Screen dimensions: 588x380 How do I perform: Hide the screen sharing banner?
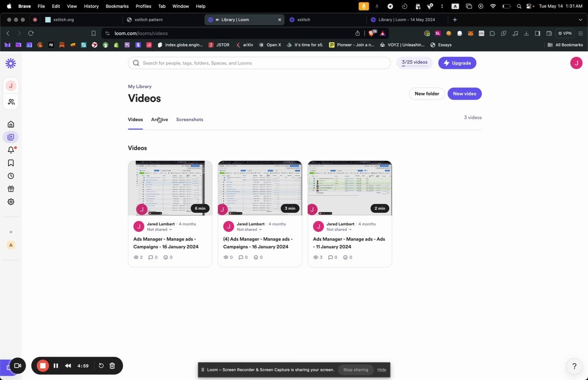[382, 370]
